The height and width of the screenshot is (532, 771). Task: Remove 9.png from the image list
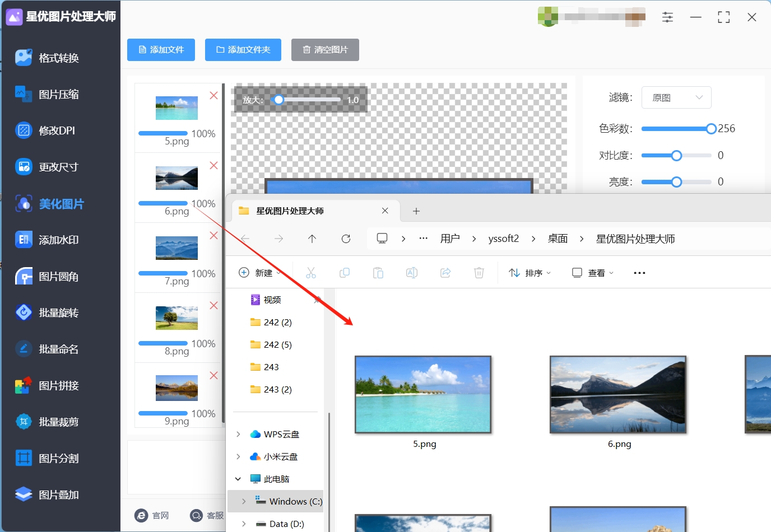coord(213,375)
